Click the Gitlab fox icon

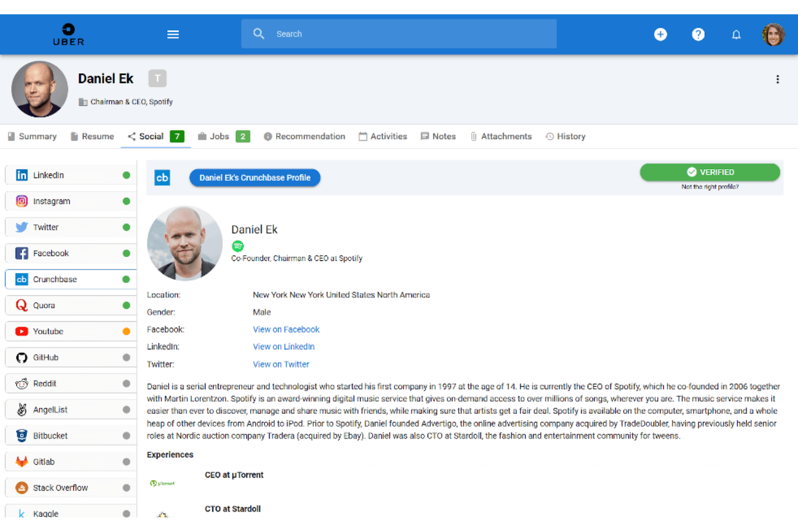(22, 461)
